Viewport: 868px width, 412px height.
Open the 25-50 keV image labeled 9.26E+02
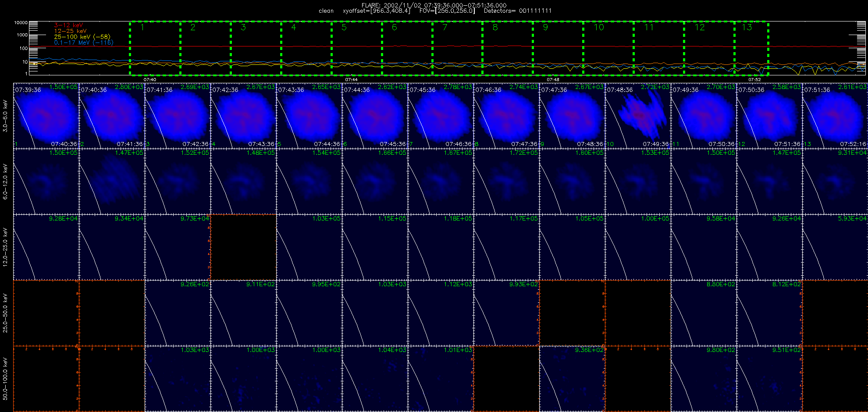coord(178,313)
